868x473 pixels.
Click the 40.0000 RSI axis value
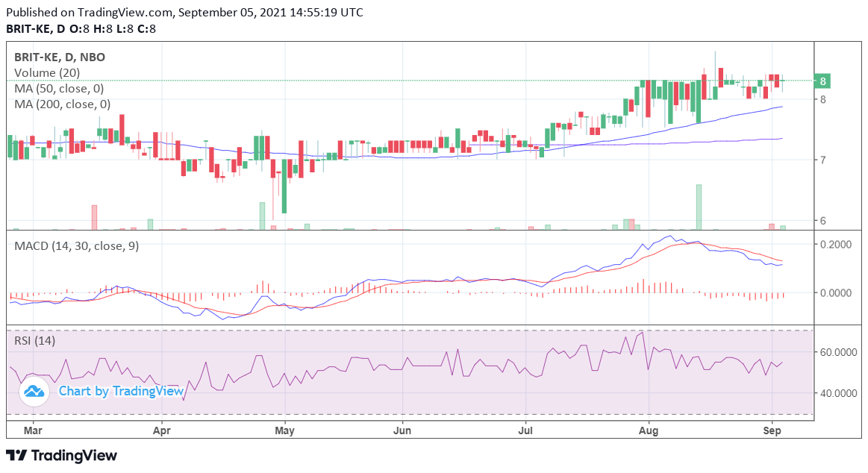pos(838,393)
